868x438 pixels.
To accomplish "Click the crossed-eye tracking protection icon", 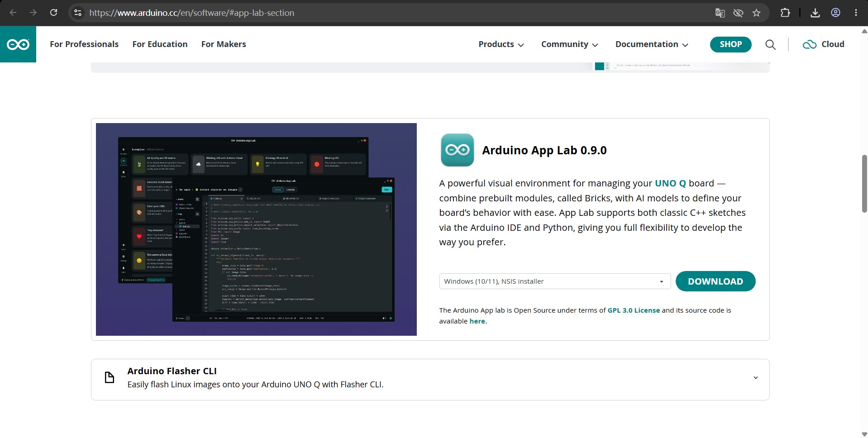I will point(738,13).
